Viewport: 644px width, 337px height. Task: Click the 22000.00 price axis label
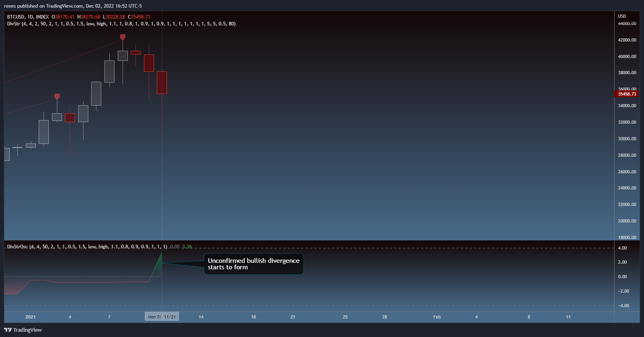click(x=627, y=204)
